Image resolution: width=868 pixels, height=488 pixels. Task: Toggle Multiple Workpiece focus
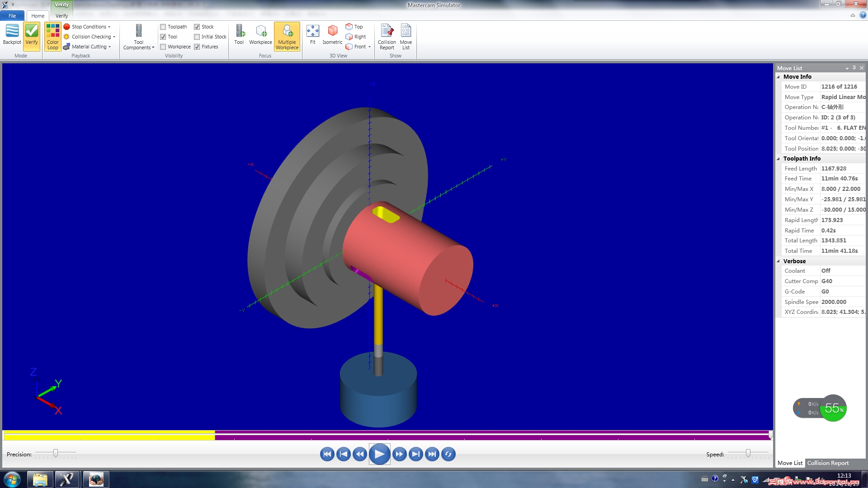(x=287, y=36)
